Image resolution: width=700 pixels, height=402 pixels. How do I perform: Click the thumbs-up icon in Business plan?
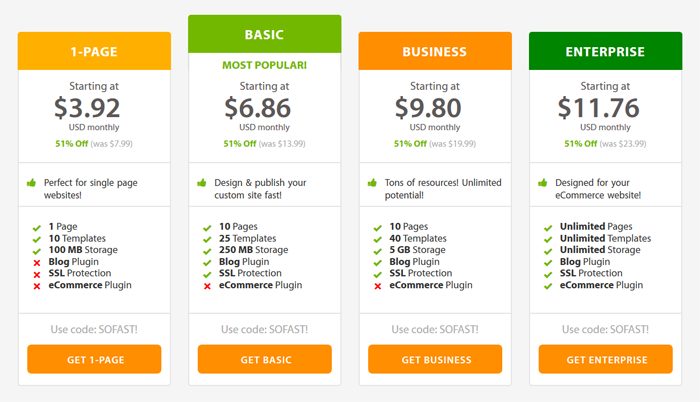click(372, 183)
